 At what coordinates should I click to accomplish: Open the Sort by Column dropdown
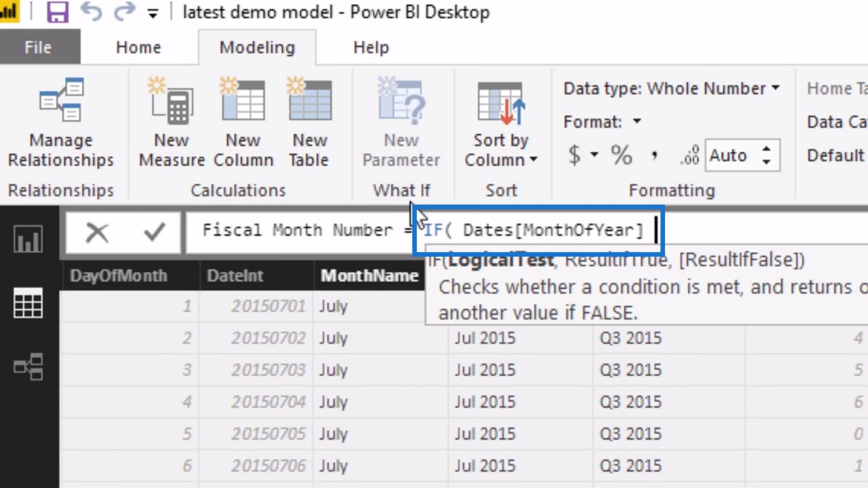tap(501, 122)
